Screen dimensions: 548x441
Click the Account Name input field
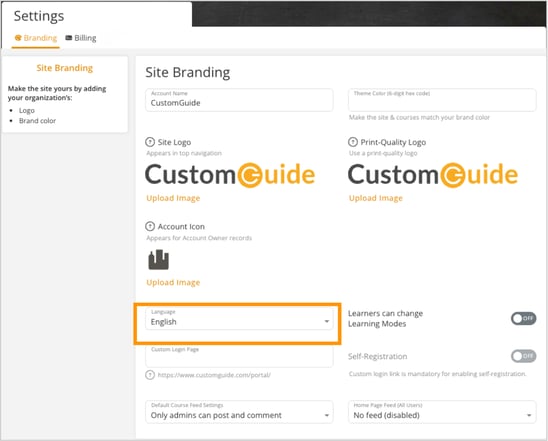[239, 100]
